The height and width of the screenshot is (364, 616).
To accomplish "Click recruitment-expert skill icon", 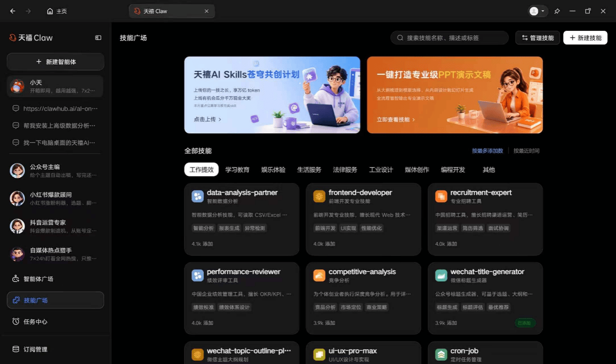I will (x=441, y=196).
